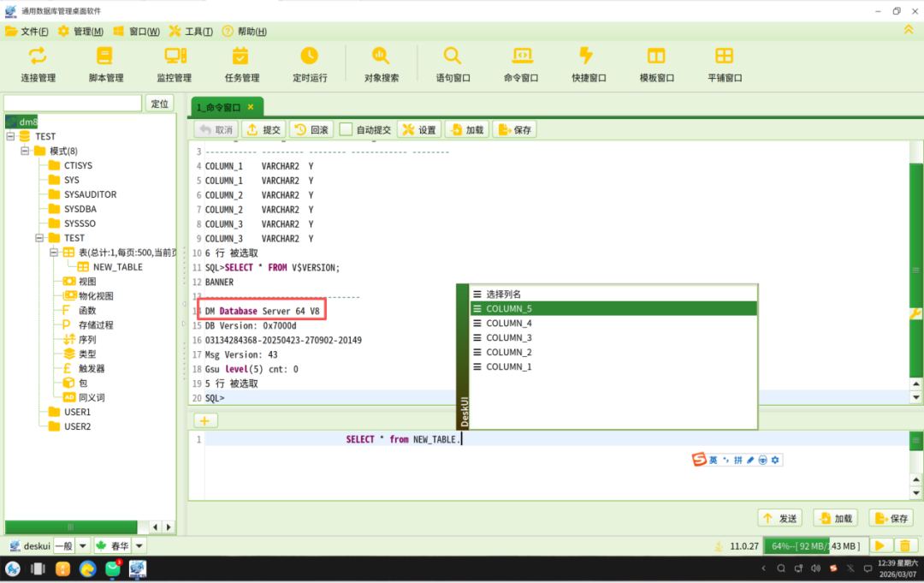Click the wrench icon on the right edge
This screenshot has width=924, height=583.
tap(915, 314)
